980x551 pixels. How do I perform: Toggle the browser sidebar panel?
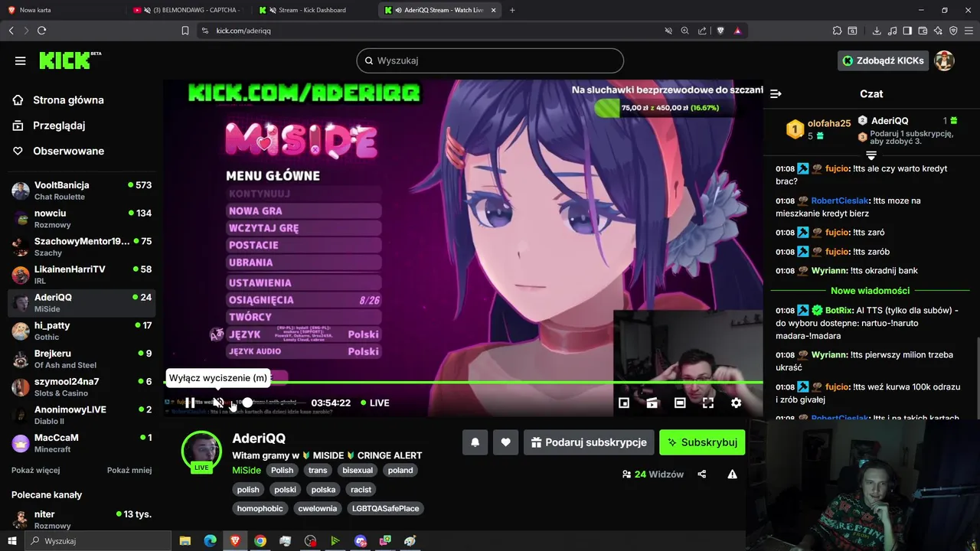click(x=907, y=31)
